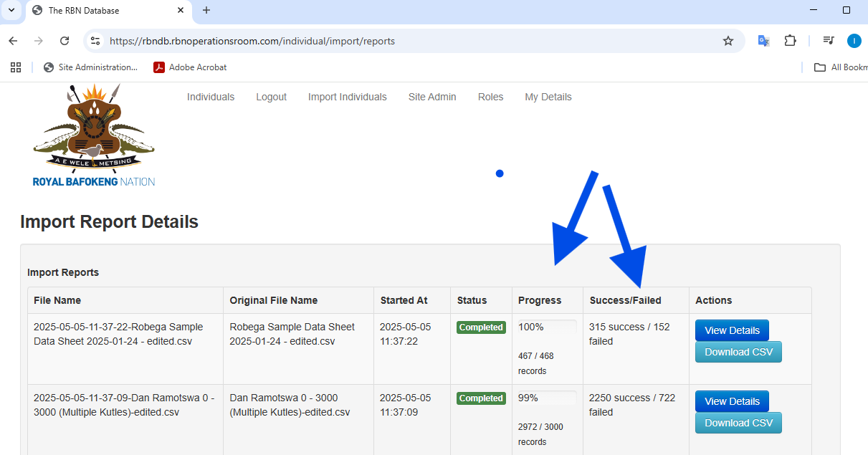Expand the tab search dropdown arrow
The height and width of the screenshot is (455, 868).
[11, 10]
